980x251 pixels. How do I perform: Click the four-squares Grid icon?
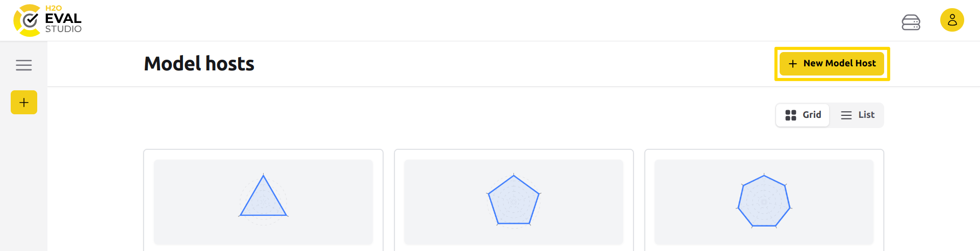pyautogui.click(x=791, y=115)
